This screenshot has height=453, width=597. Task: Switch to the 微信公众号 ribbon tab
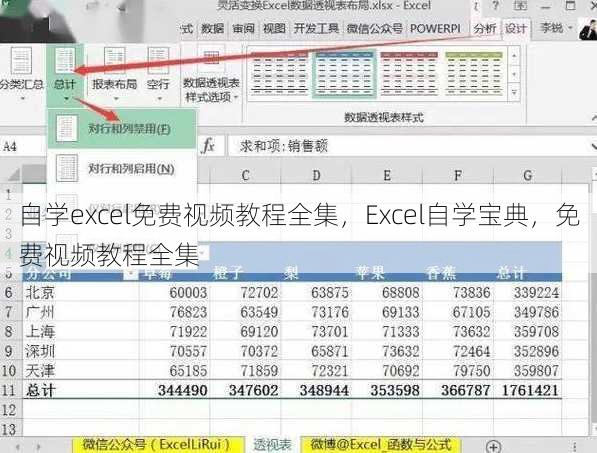point(374,29)
